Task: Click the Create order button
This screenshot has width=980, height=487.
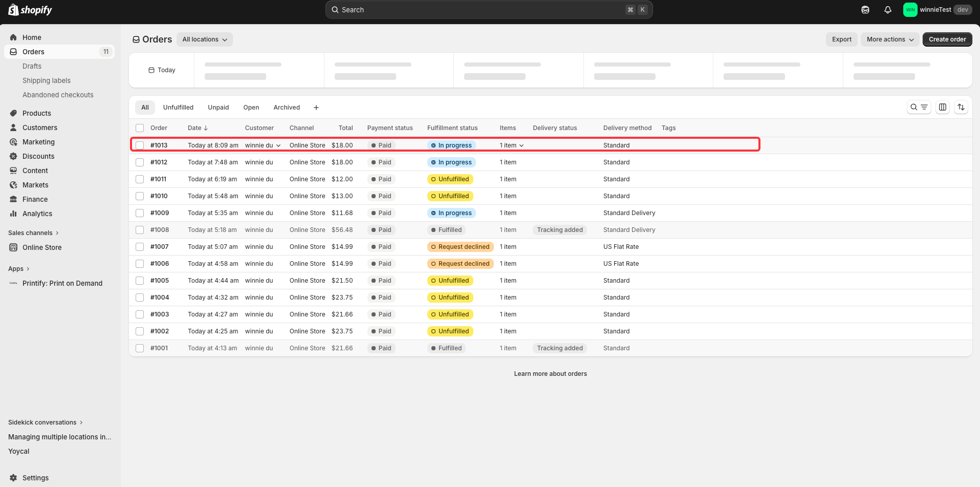Action: click(947, 39)
